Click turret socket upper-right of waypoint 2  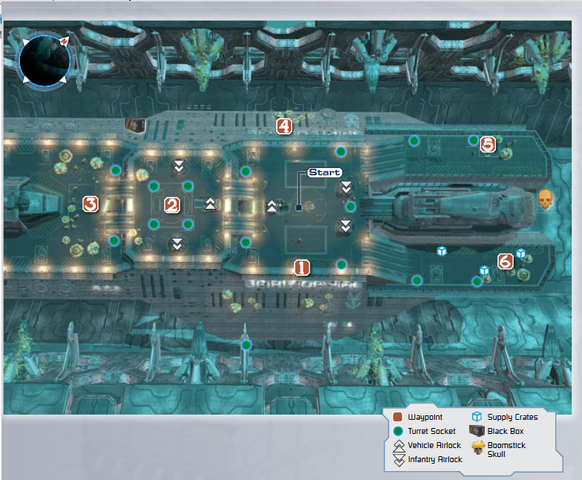coord(188,186)
